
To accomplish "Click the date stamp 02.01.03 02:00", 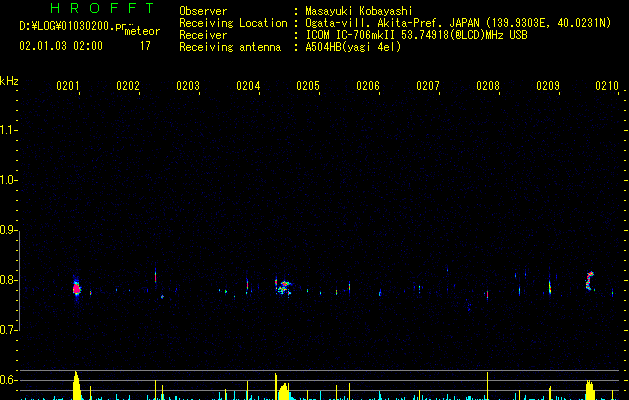I will (61, 46).
